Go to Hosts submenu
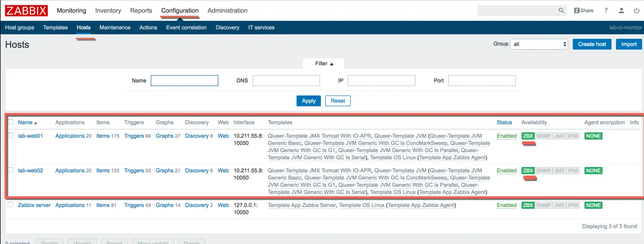644x244 pixels. [x=84, y=27]
